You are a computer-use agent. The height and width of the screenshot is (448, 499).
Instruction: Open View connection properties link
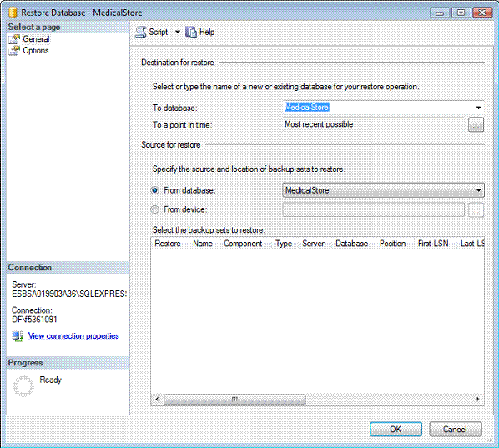pos(73,336)
